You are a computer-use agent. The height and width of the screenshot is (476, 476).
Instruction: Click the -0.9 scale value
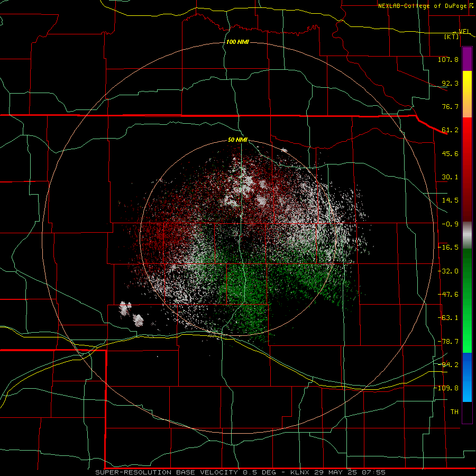coord(450,224)
